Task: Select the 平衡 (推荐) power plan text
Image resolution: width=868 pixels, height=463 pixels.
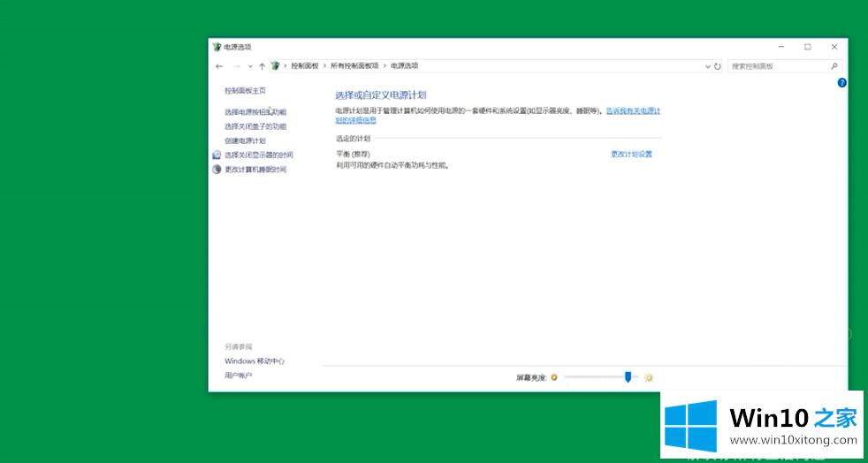Action: coord(353,155)
